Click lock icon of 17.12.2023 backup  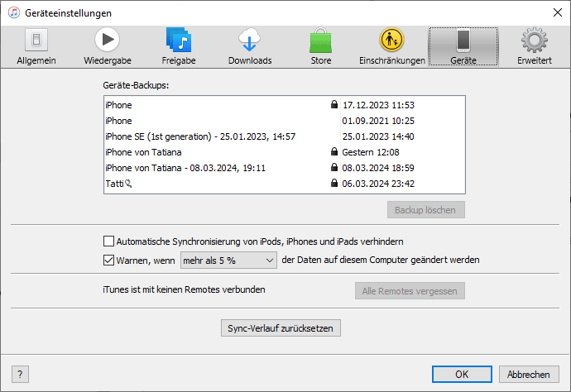334,104
